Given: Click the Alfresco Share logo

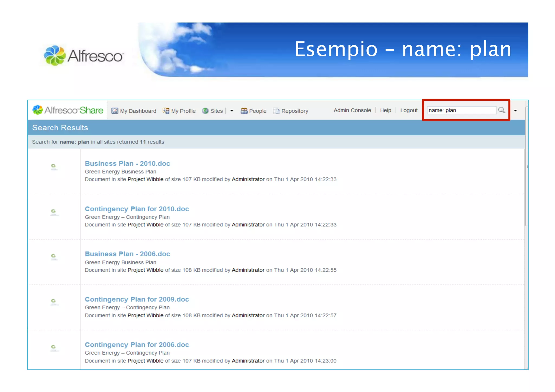Looking at the screenshot, I should 68,110.
